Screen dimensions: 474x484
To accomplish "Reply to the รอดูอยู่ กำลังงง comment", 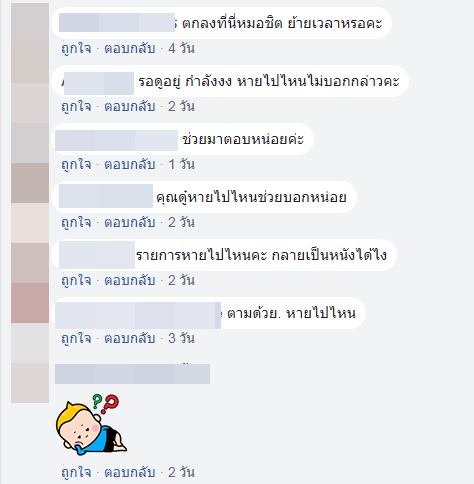I will (130, 107).
